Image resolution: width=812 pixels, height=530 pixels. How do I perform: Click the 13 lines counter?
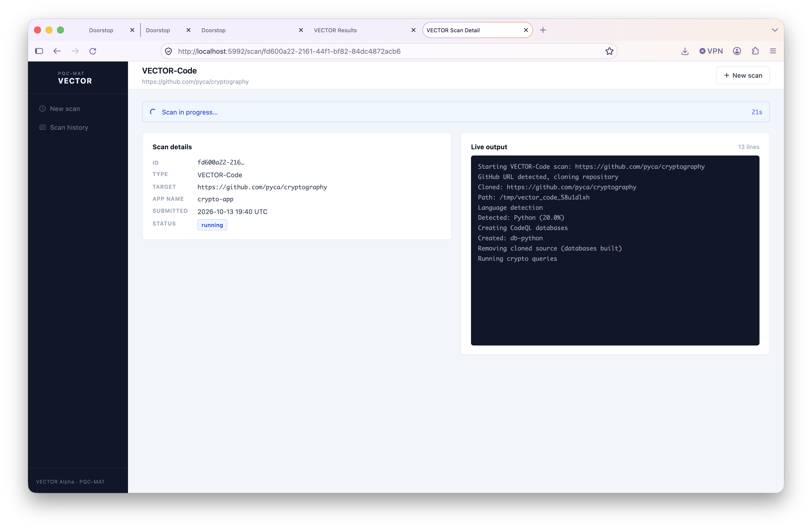point(748,147)
